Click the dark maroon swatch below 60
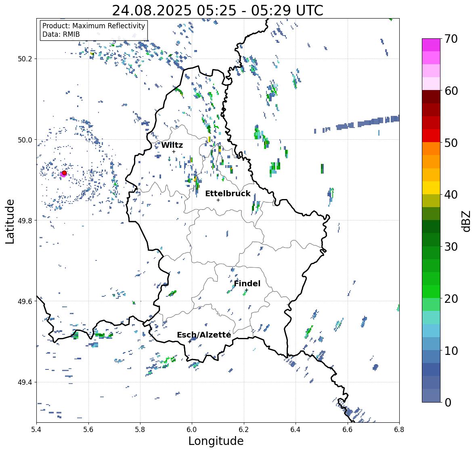 click(x=431, y=97)
